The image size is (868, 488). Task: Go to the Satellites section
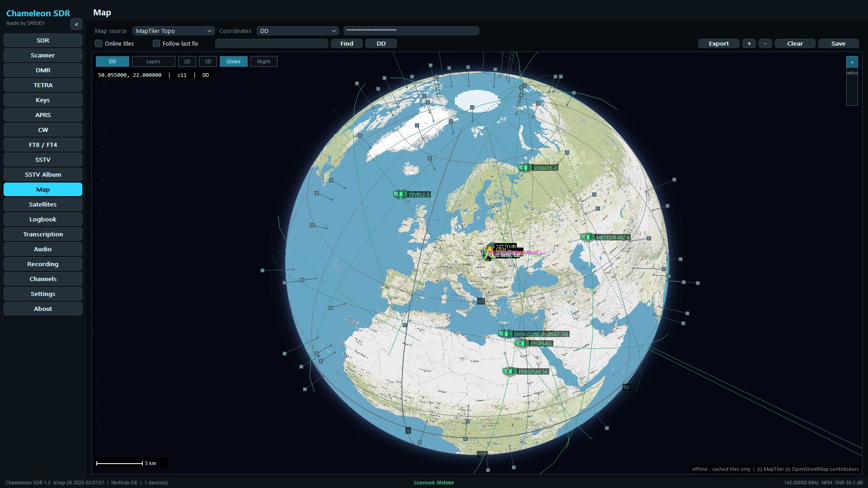tap(43, 204)
